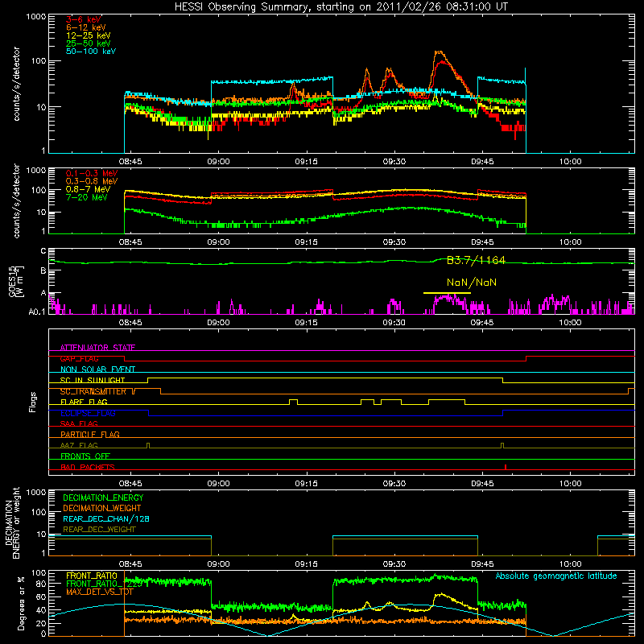
Task: Click the B3.7/1164 flare annotation
Action: (476, 260)
